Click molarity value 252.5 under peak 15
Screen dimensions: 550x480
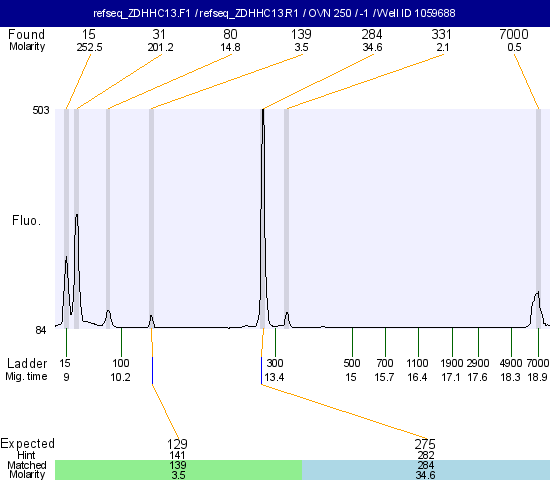pyautogui.click(x=89, y=47)
